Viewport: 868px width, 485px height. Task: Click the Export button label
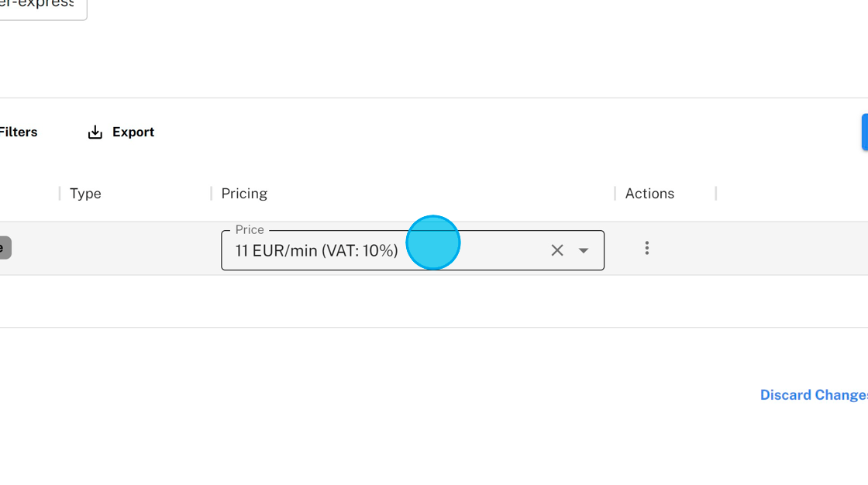pyautogui.click(x=133, y=132)
